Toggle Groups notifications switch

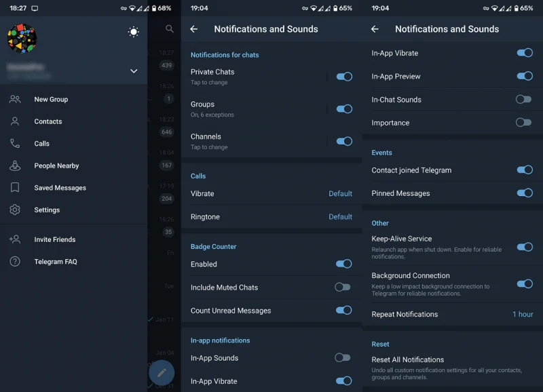click(344, 109)
